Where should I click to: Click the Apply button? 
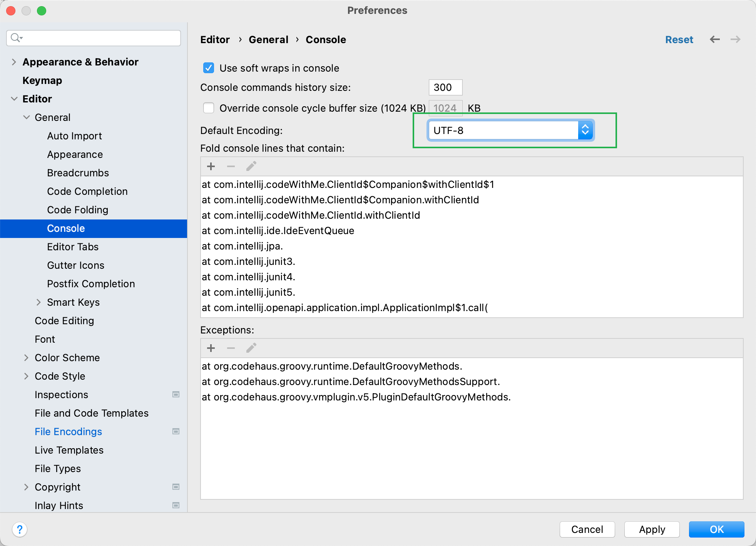652,529
